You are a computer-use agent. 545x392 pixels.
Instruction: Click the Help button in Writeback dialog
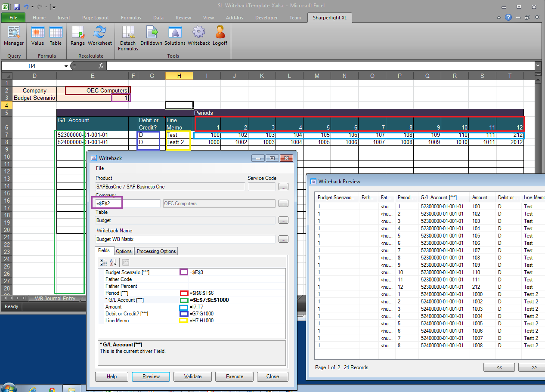point(111,377)
